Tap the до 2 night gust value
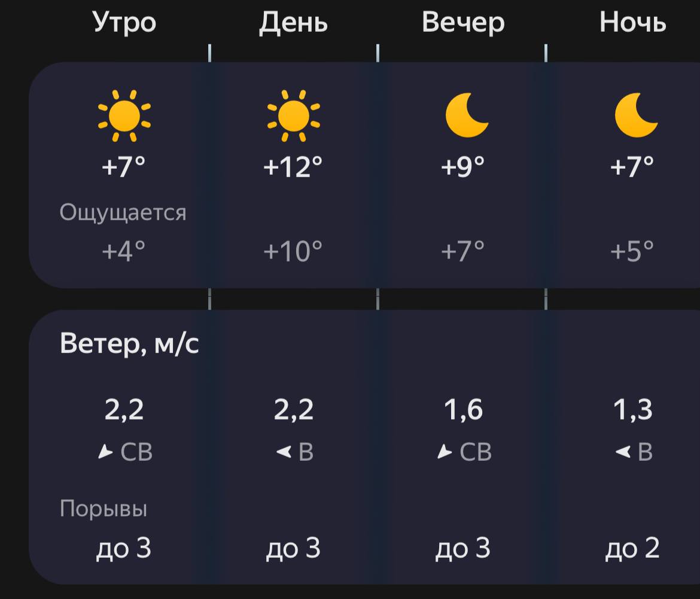Screen dimensions: 700x599 [632, 548]
